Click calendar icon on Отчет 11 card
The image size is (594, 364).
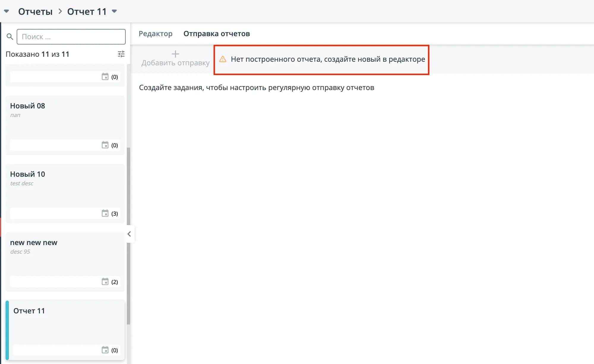(x=105, y=350)
